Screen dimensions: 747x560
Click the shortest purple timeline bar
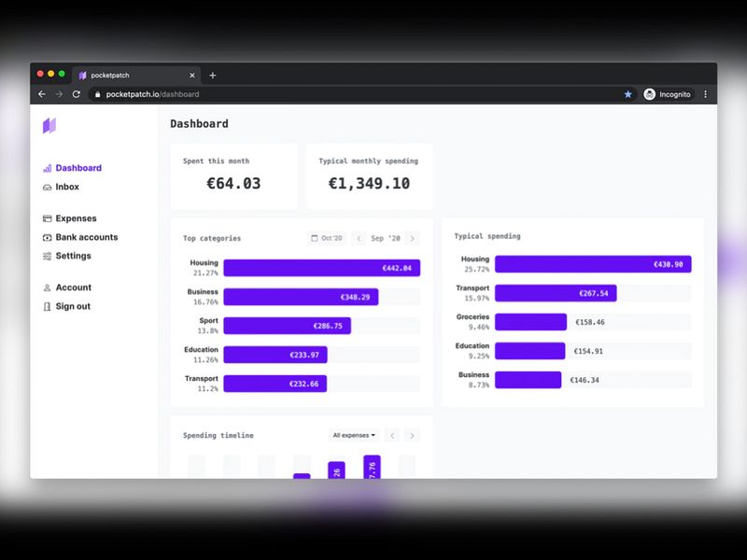[302, 476]
